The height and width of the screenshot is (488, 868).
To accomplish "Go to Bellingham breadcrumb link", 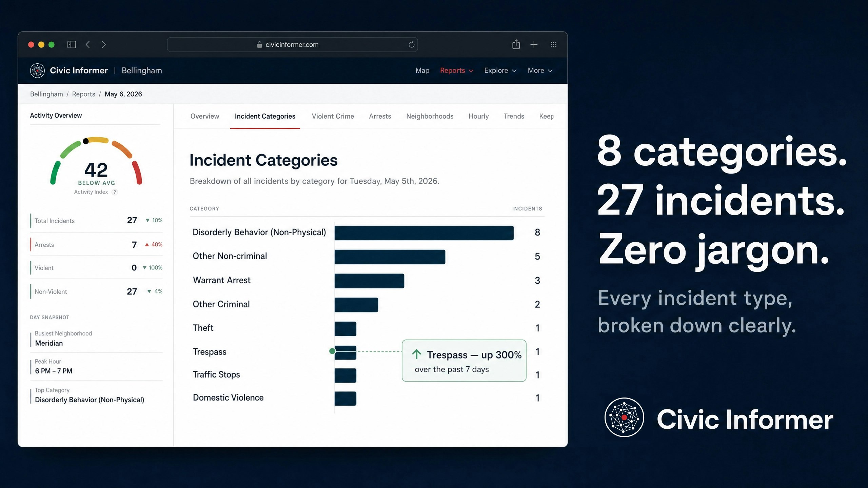I will click(46, 94).
